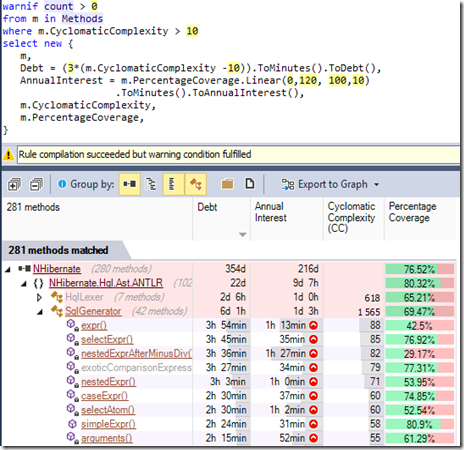Click the document page icon in the toolbar
The image size is (464, 450).
[250, 184]
